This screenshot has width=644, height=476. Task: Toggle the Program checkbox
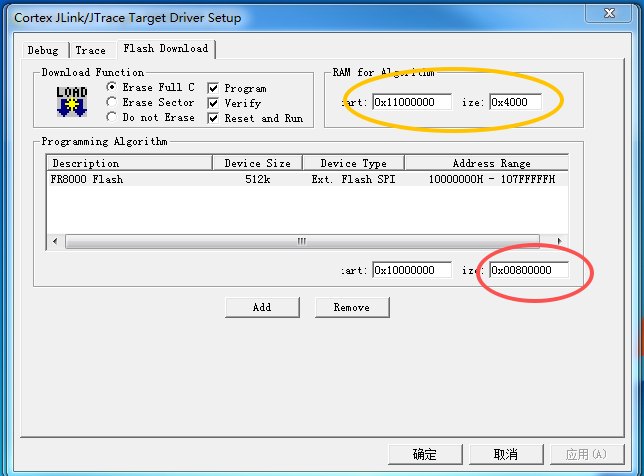tap(213, 88)
